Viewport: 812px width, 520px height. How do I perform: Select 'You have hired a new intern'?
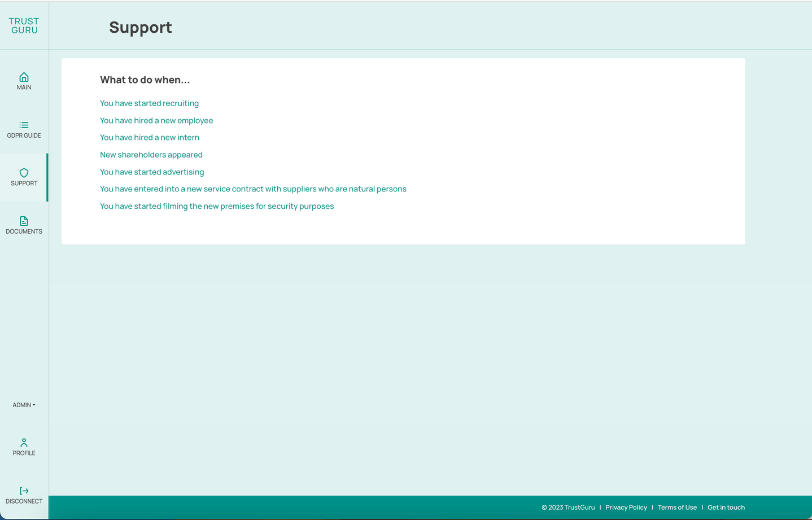(x=150, y=138)
